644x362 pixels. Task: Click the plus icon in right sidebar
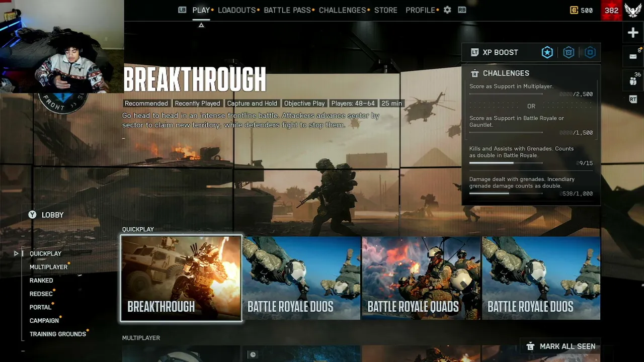click(633, 33)
